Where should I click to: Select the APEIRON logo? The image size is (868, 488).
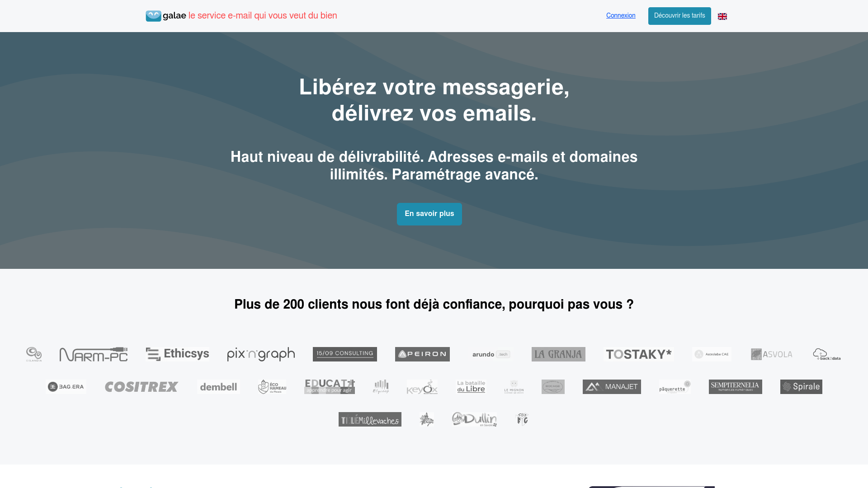tap(422, 354)
